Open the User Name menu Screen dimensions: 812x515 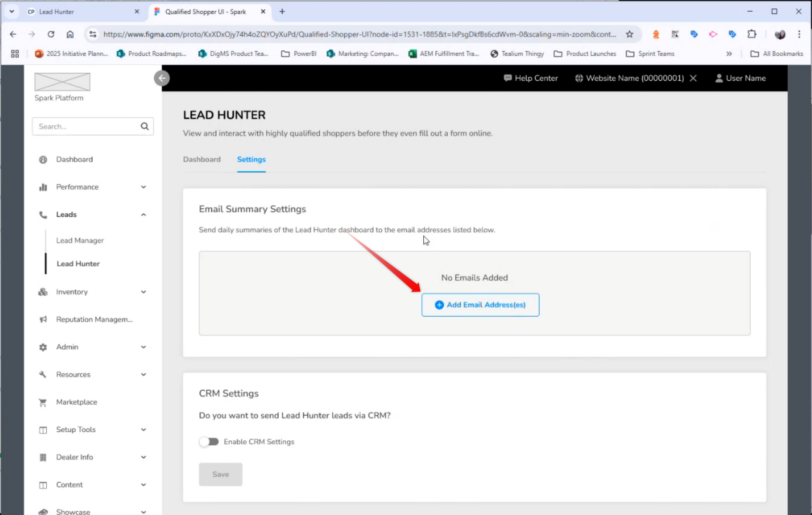(741, 78)
